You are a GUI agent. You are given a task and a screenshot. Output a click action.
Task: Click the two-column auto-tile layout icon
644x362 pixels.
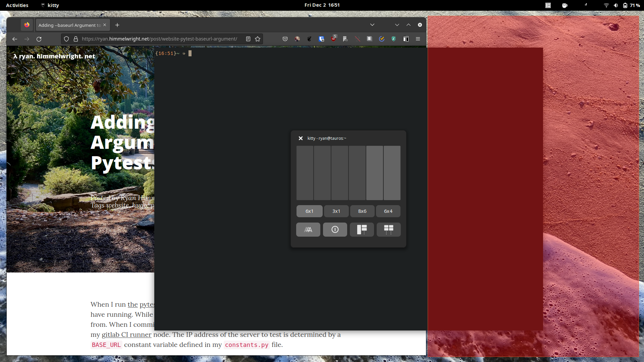pyautogui.click(x=388, y=230)
